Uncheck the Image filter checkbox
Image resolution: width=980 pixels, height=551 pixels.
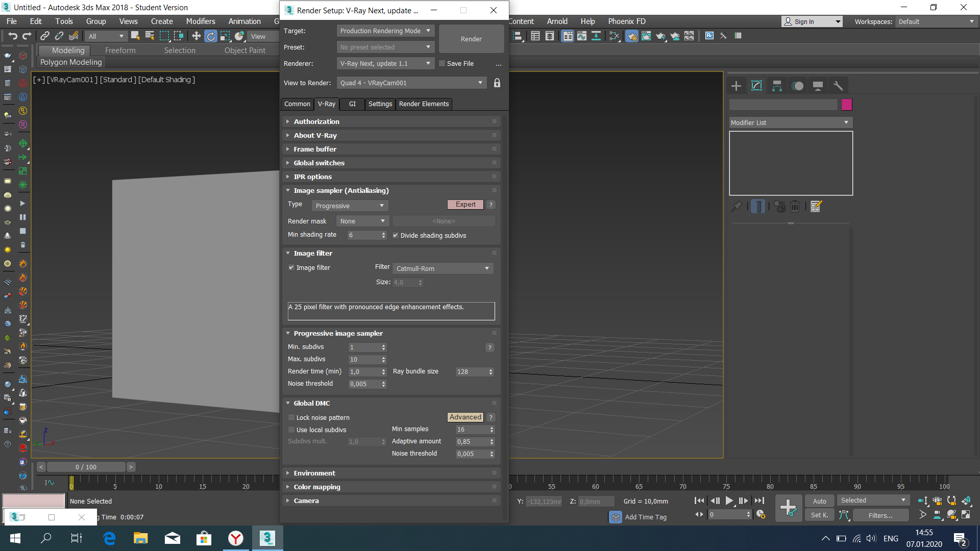point(291,267)
